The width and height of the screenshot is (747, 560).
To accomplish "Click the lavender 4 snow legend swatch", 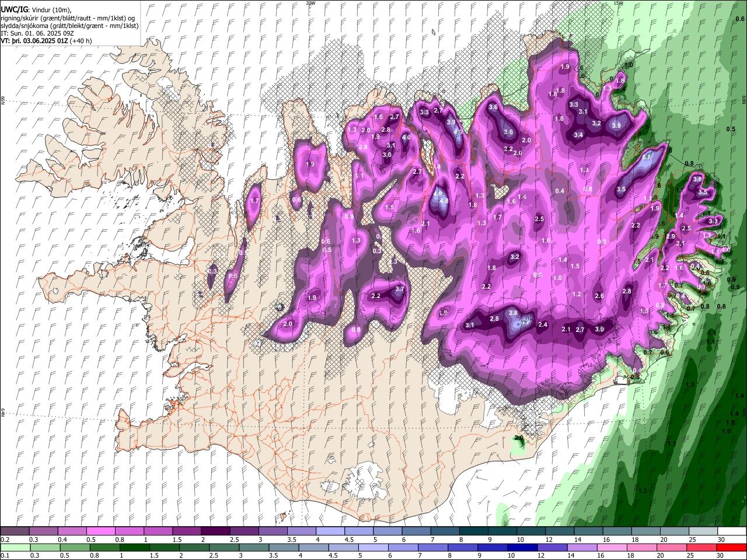I will coord(330,531).
